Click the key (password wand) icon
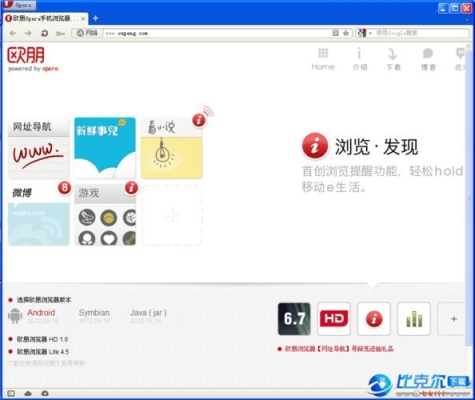The height and width of the screenshot is (400, 475). click(60, 34)
